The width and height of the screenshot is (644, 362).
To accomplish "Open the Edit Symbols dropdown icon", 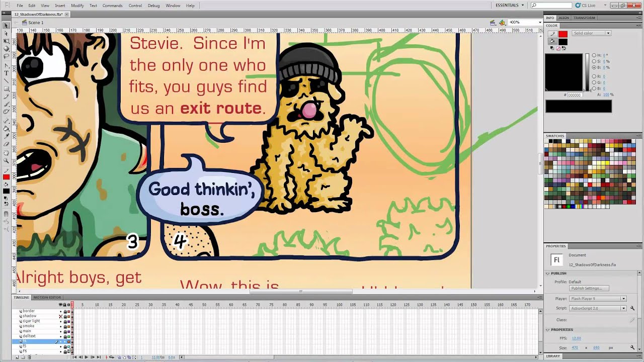I will pos(502,23).
